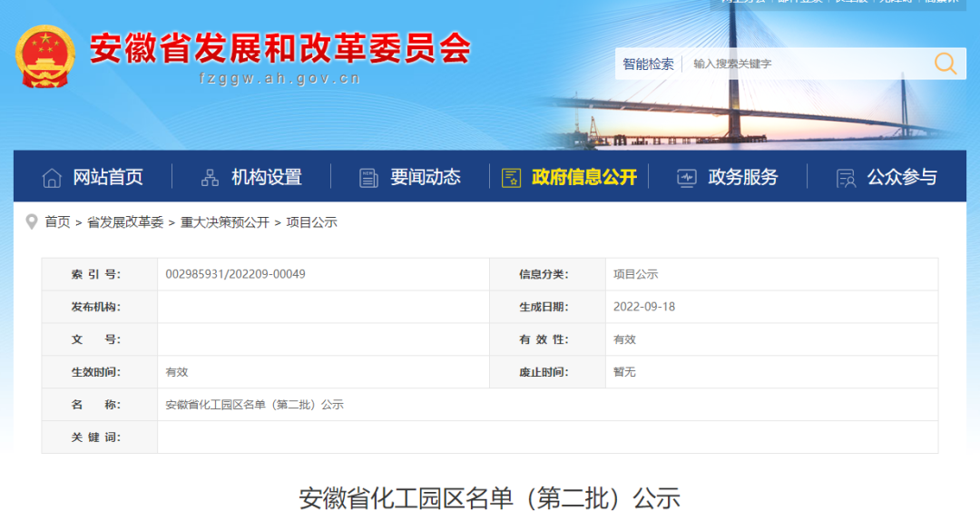Click the location pin icon in breadcrumb
The width and height of the screenshot is (980, 511).
pyautogui.click(x=31, y=222)
